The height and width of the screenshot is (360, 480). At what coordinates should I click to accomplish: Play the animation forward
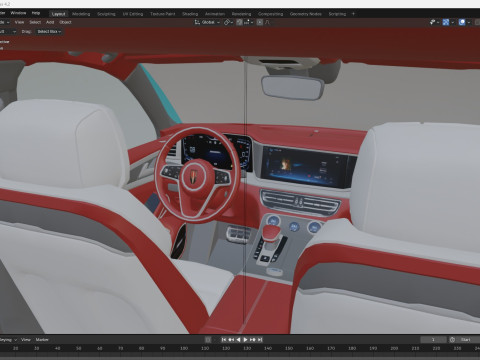[x=245, y=340]
